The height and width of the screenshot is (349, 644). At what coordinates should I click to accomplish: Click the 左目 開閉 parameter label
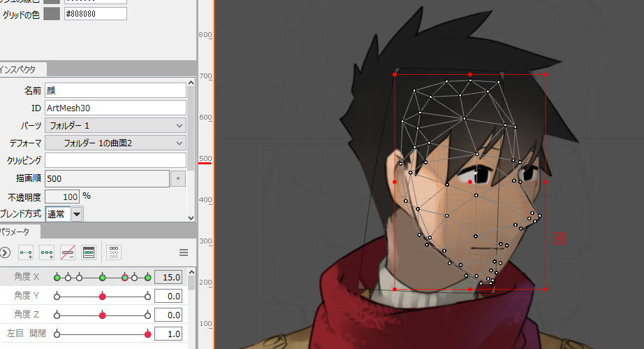point(27,334)
